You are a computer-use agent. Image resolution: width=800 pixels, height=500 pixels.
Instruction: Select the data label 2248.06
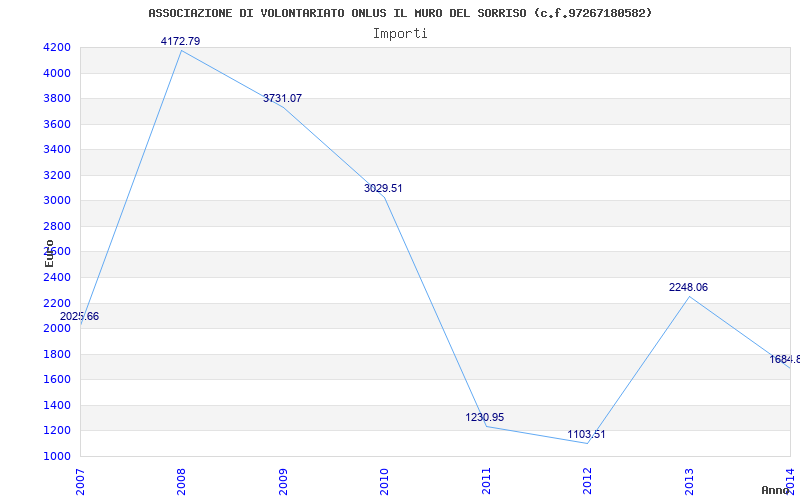point(688,287)
